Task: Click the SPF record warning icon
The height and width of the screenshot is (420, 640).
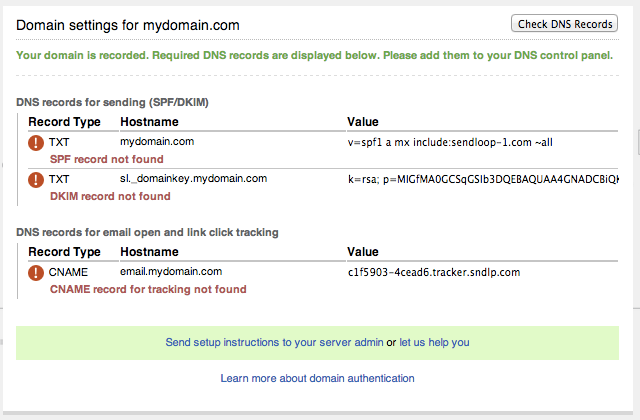Action: 36,143
